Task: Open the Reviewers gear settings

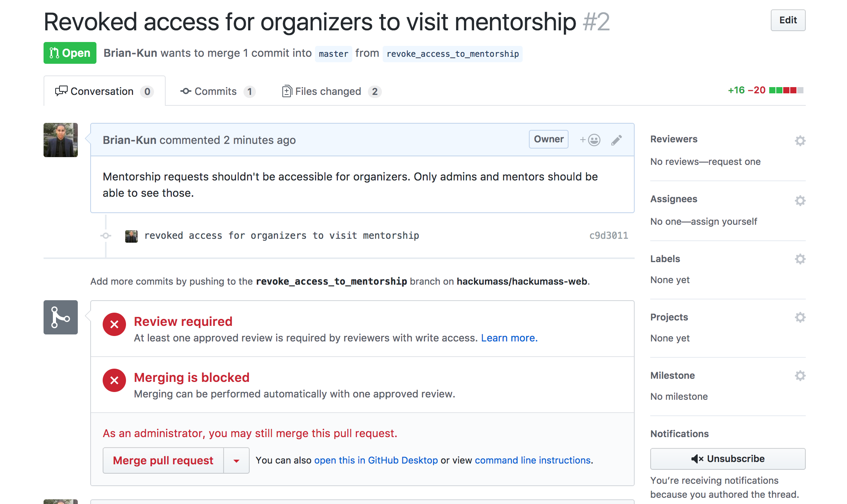Action: (800, 140)
